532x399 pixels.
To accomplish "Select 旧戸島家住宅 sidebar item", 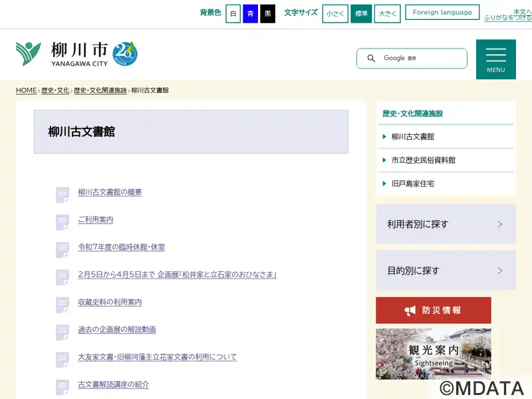I will pos(413,184).
